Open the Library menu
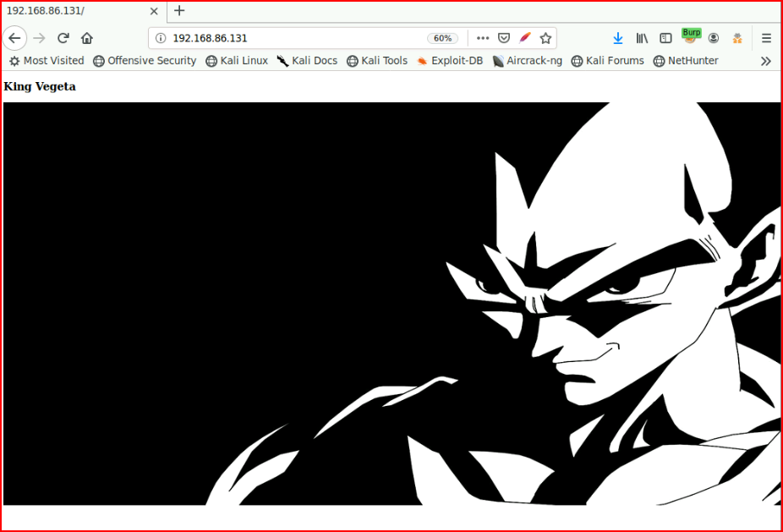The height and width of the screenshot is (532, 783). [642, 38]
